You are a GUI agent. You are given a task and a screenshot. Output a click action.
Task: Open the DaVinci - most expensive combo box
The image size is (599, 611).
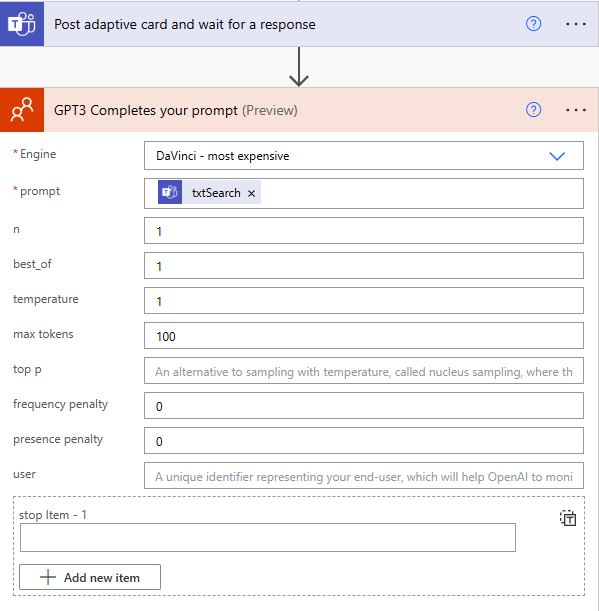(364, 156)
